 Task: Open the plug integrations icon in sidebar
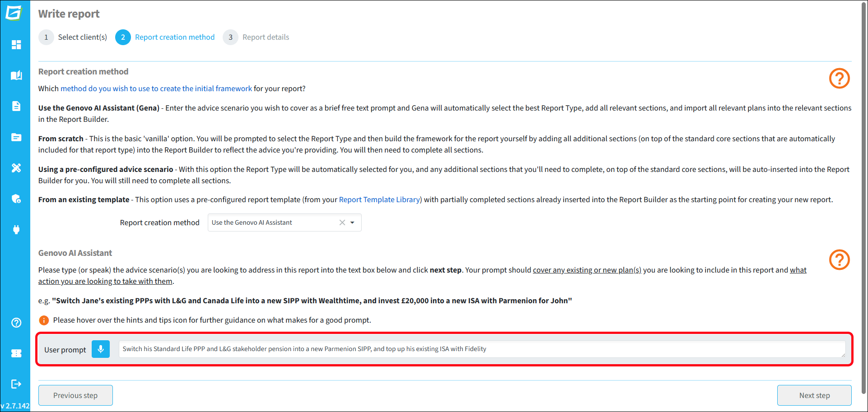[x=16, y=230]
